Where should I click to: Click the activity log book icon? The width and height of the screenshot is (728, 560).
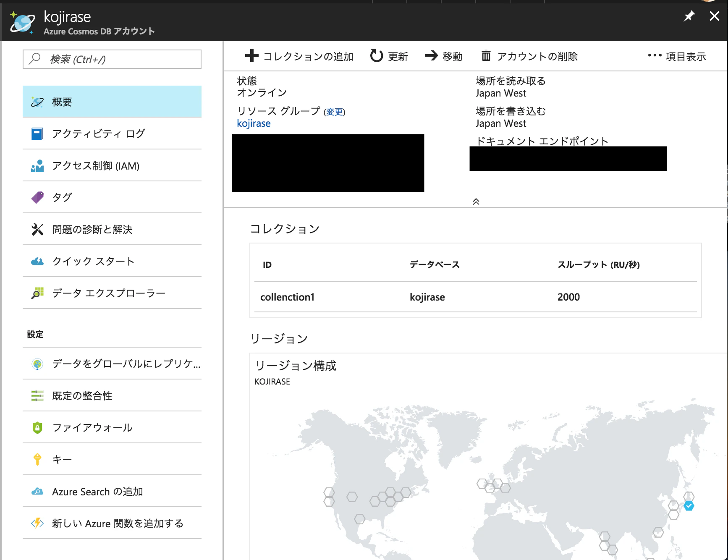(37, 134)
